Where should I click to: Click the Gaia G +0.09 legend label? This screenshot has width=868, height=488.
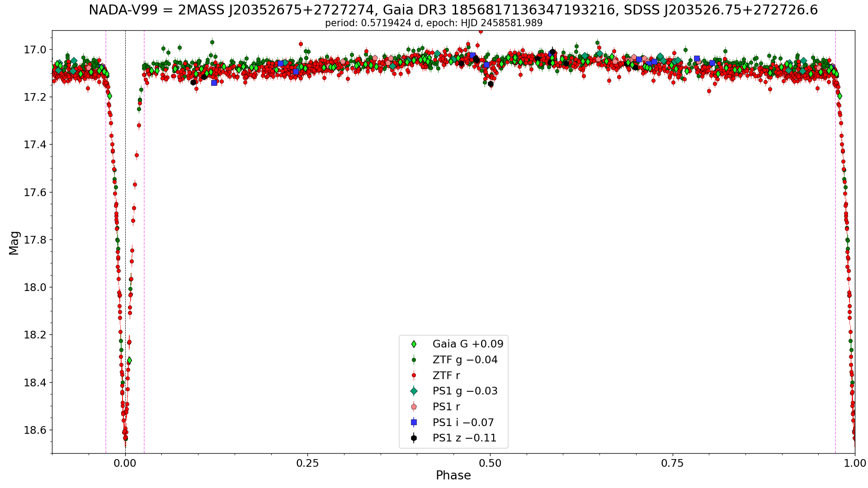coord(468,344)
